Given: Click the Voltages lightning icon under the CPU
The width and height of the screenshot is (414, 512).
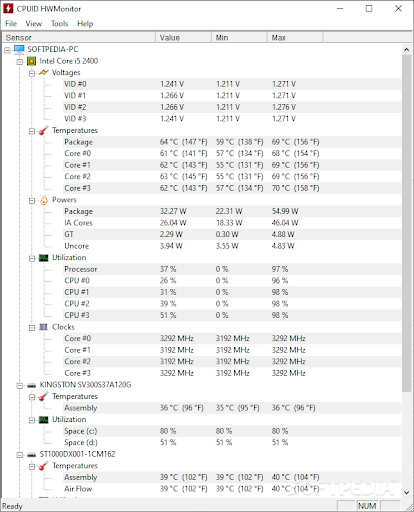Looking at the screenshot, I should 44,72.
